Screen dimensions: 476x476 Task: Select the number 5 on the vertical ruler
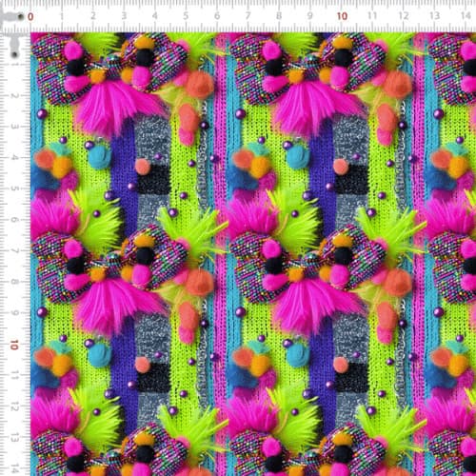tap(14, 188)
